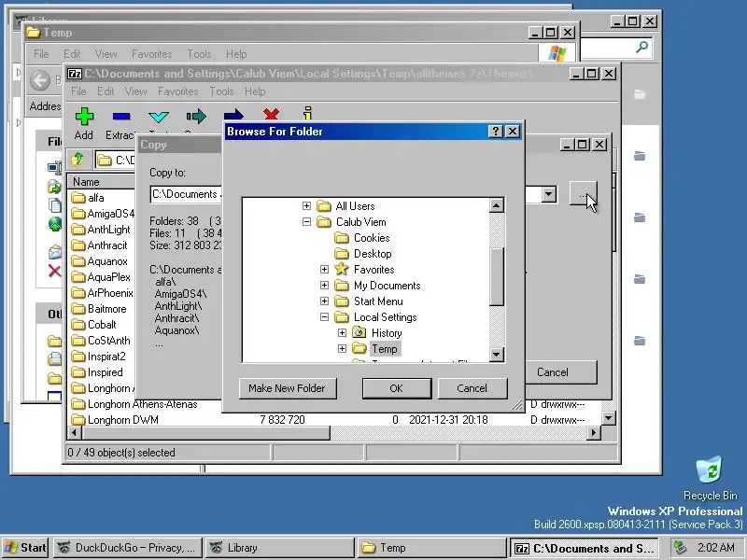Viewport: 747px width, 560px height.
Task: Select Inspirat2 folder in file list
Action: coord(98,357)
